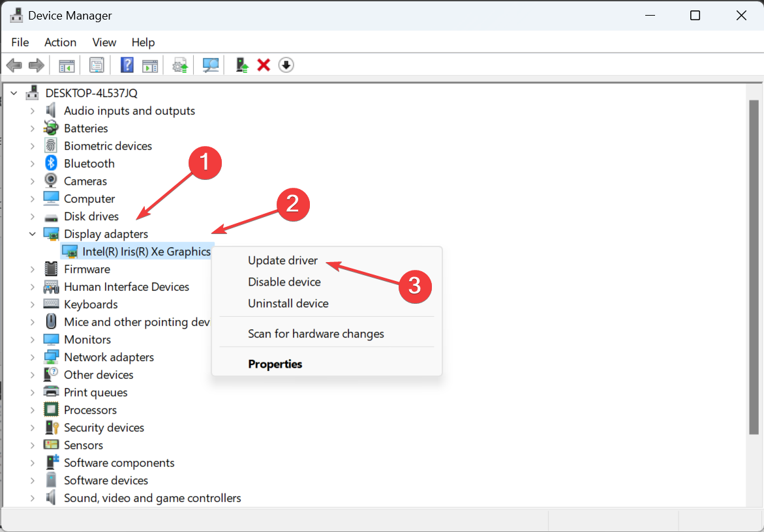The image size is (764, 532).
Task: Open the blue Help question mark icon
Action: [127, 65]
